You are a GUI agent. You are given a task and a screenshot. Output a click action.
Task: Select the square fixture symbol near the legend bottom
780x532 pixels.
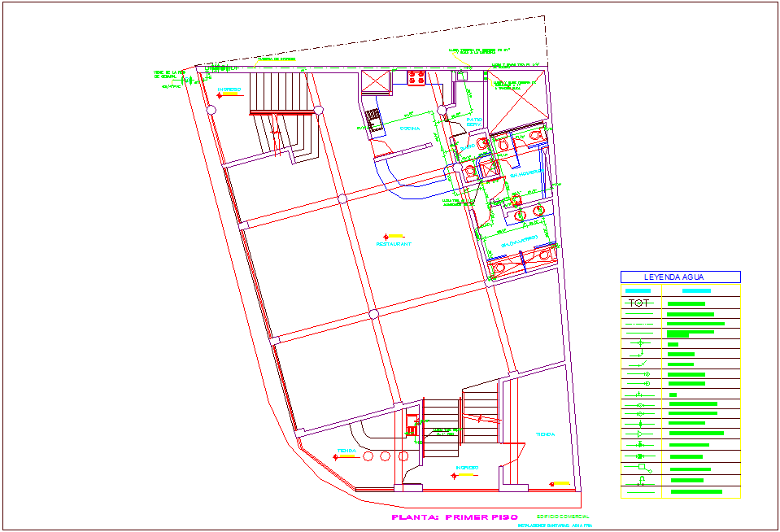pos(640,467)
